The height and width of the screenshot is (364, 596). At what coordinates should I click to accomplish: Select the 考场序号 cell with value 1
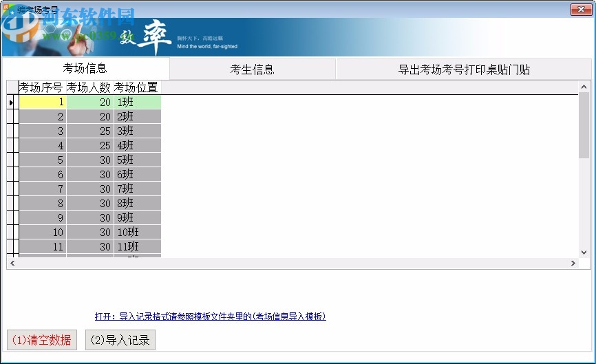(x=43, y=102)
